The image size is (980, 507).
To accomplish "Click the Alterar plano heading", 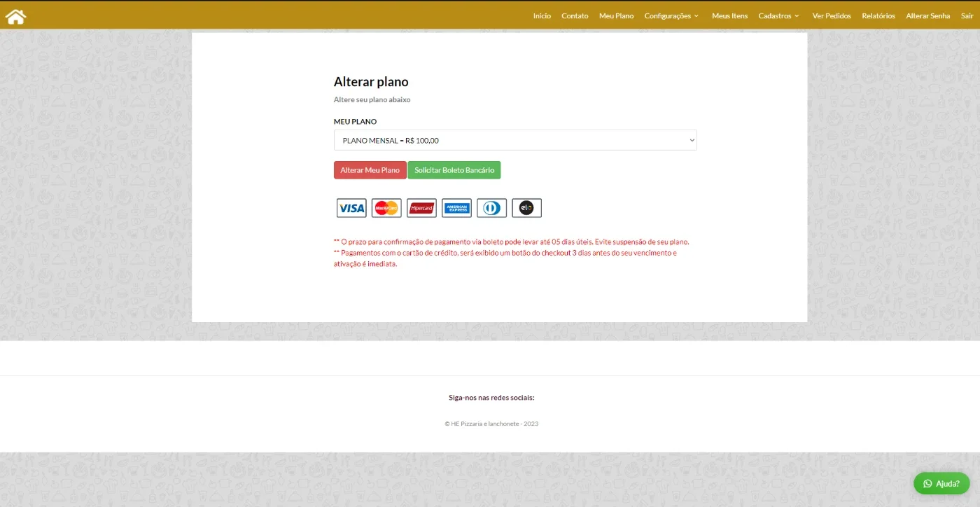I will pos(371,82).
